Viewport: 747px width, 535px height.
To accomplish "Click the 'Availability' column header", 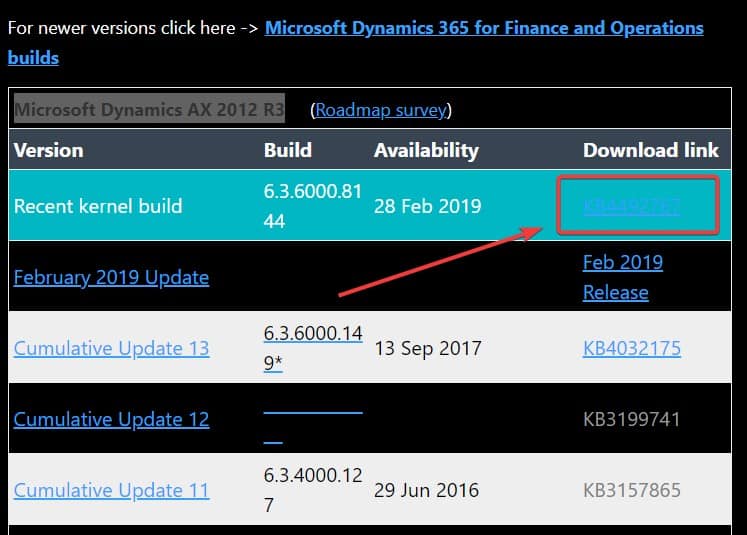I will click(x=426, y=151).
